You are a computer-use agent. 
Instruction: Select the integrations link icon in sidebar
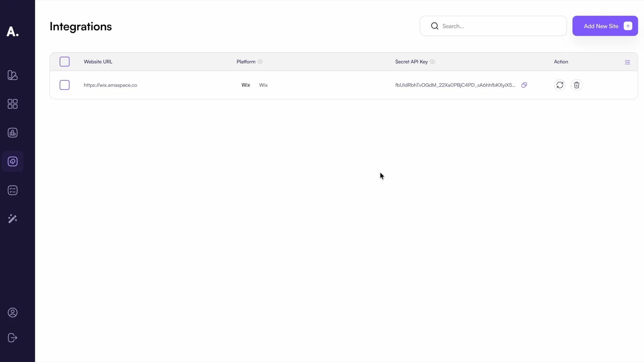[12, 162]
